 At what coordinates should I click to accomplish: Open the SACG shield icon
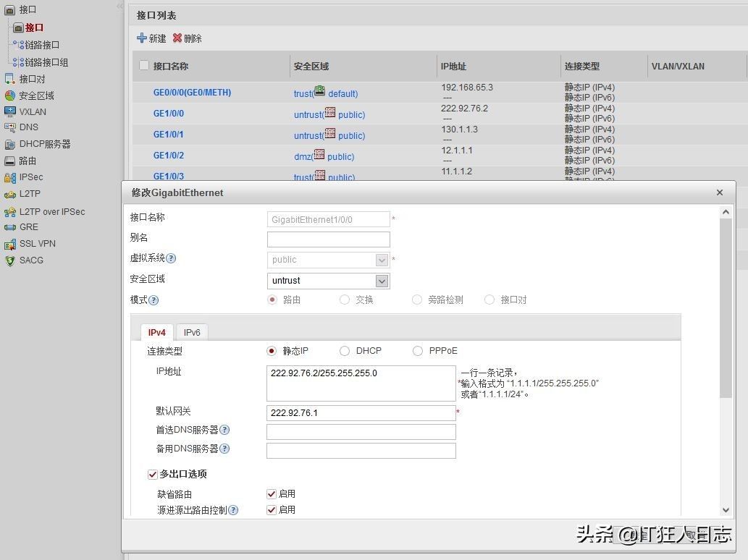tap(9, 260)
